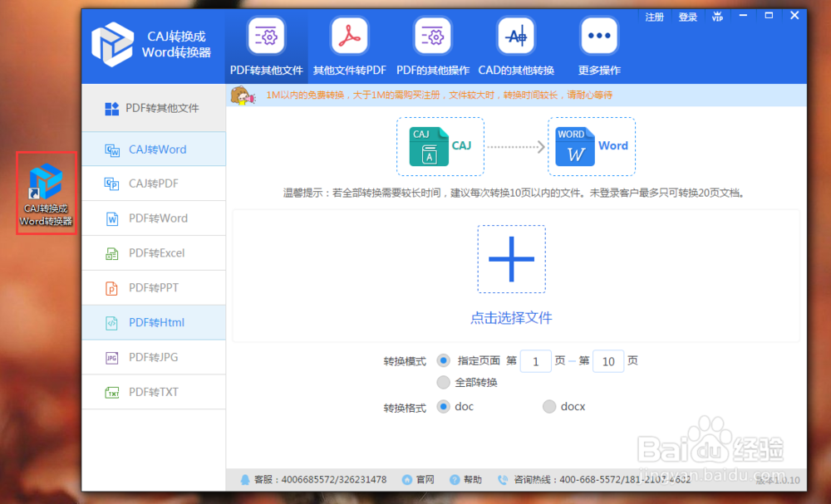Select the PDF转Html sidebar item

[154, 322]
